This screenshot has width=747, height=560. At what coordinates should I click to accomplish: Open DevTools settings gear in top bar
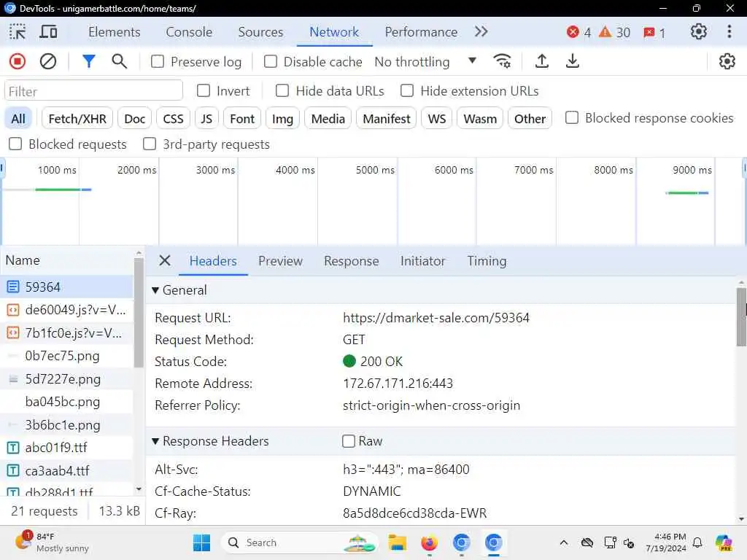point(698,32)
